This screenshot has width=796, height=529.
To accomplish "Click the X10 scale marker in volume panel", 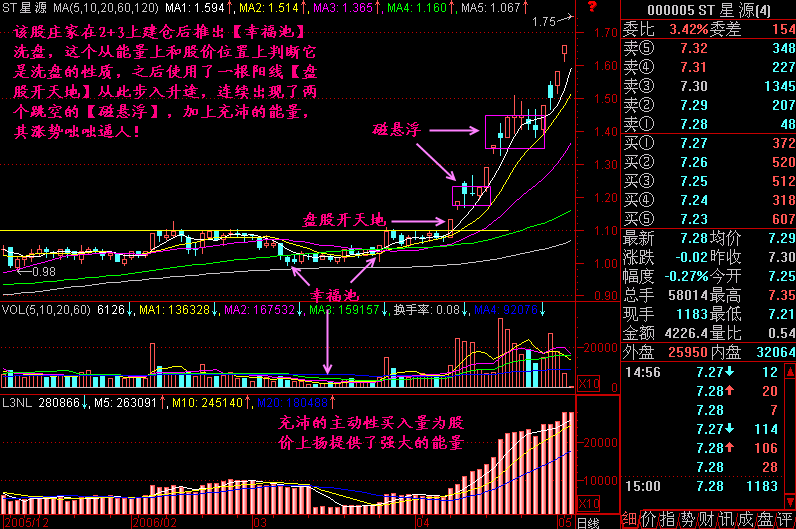I will click(x=590, y=385).
